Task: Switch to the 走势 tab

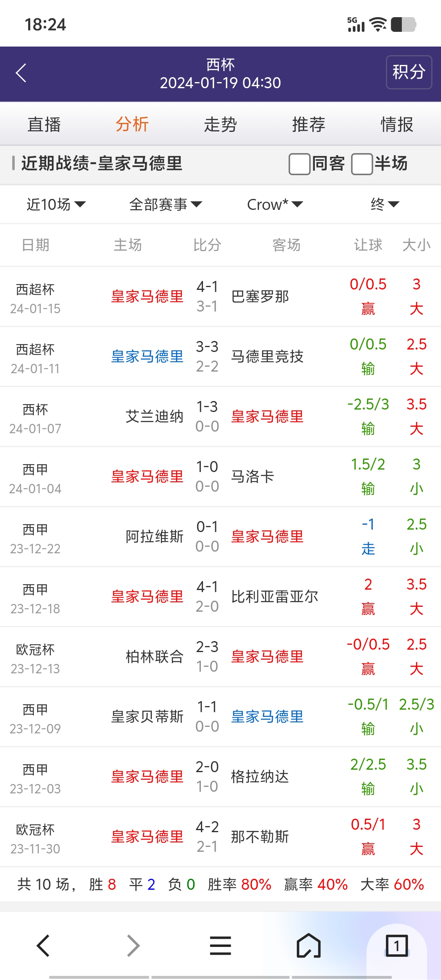Action: [220, 125]
